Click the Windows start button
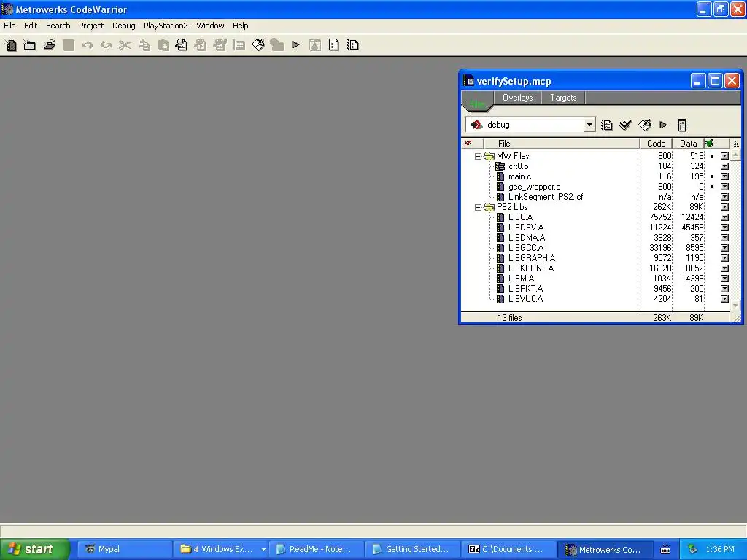747x560 pixels. tap(34, 549)
